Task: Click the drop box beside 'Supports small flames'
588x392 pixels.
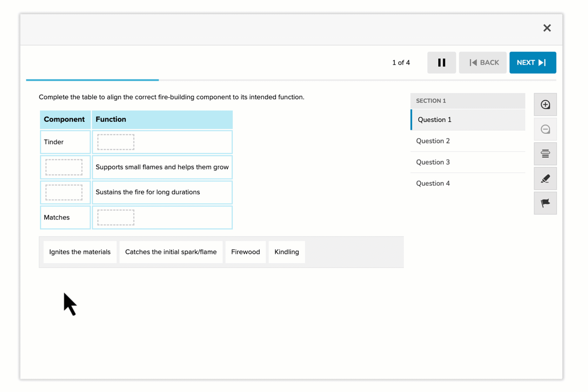Action: [64, 167]
